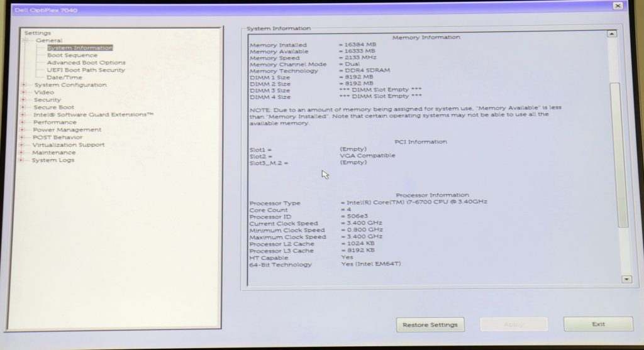The height and width of the screenshot is (350, 644).
Task: Click the Current Clock Speed row
Action: tap(316, 223)
